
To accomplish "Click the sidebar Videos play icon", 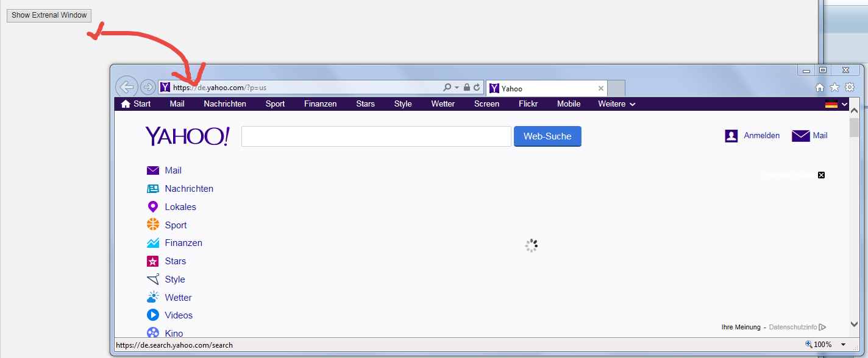I will coord(153,315).
